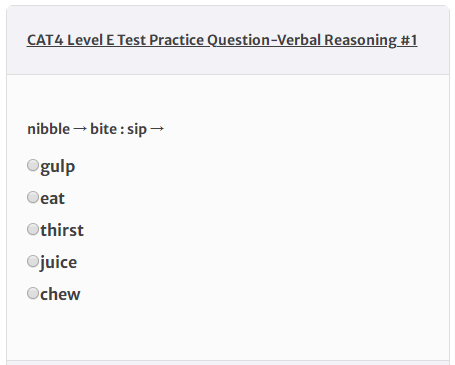Image resolution: width=455 pixels, height=365 pixels.
Task: Pick the juice radio button
Action: click(x=33, y=261)
